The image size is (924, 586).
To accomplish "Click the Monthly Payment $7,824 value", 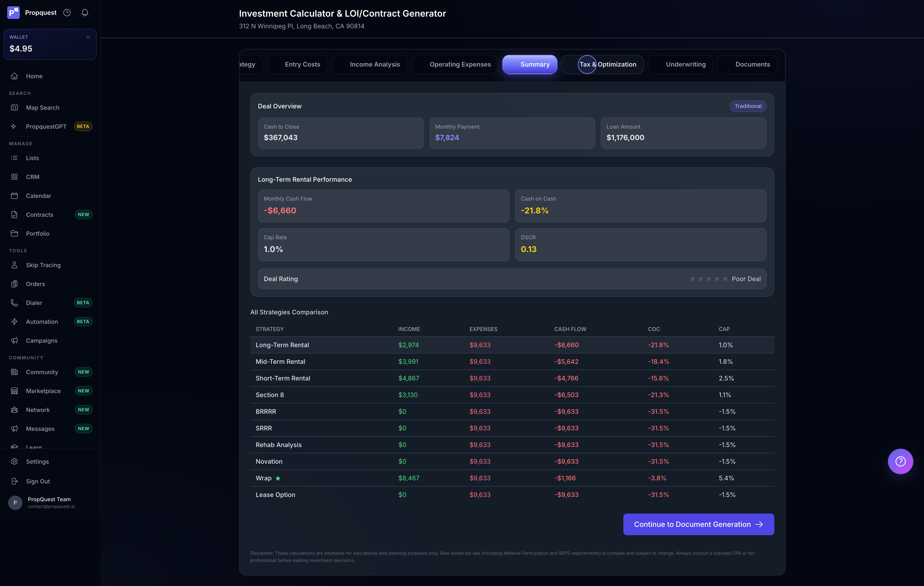I will [x=447, y=137].
